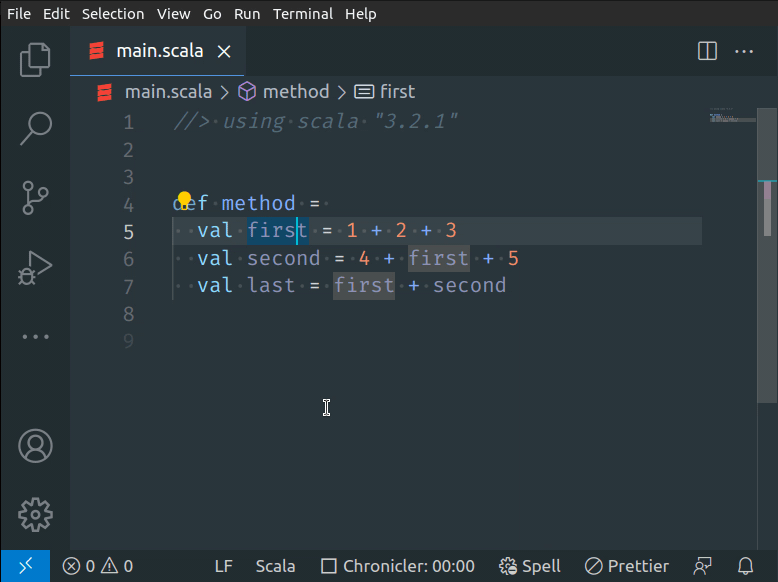Click line number 7 in gutter
The image size is (778, 582).
click(129, 286)
